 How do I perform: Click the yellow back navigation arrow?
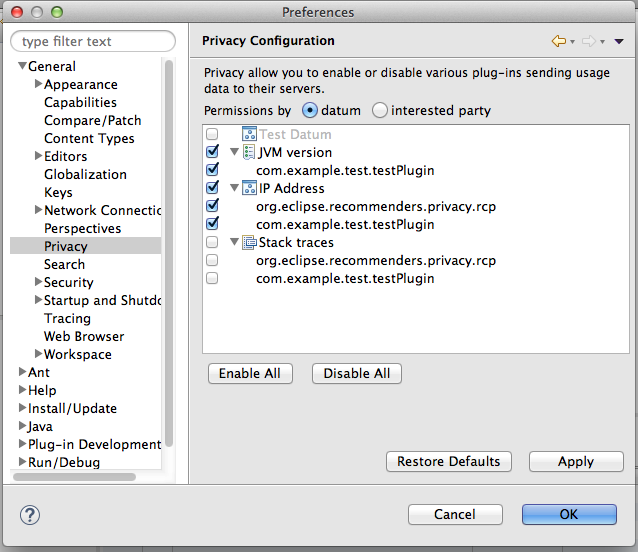pos(559,41)
